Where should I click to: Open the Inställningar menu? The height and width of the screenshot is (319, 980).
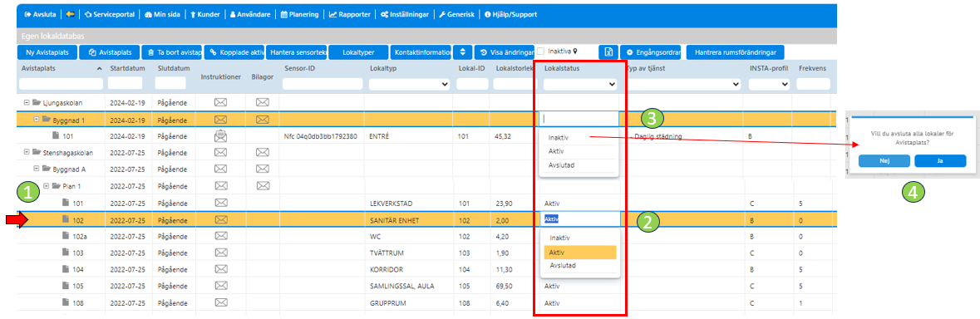[404, 14]
